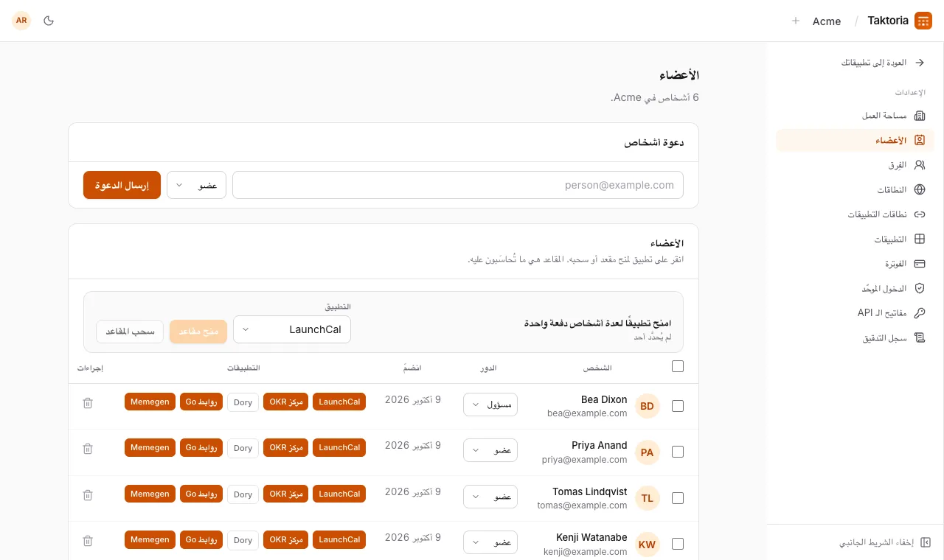The height and width of the screenshot is (560, 944).
Task: Open Tomas Lindqvist's role dropdown
Action: coord(490,497)
